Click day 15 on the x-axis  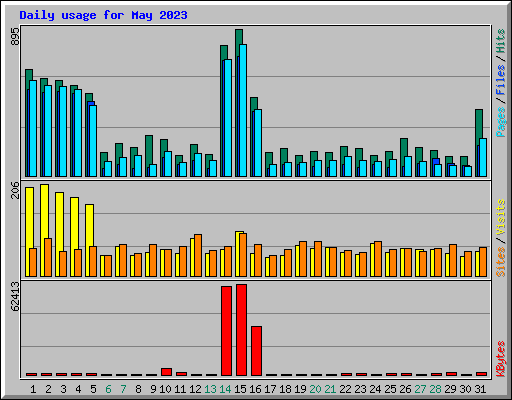coord(240,389)
